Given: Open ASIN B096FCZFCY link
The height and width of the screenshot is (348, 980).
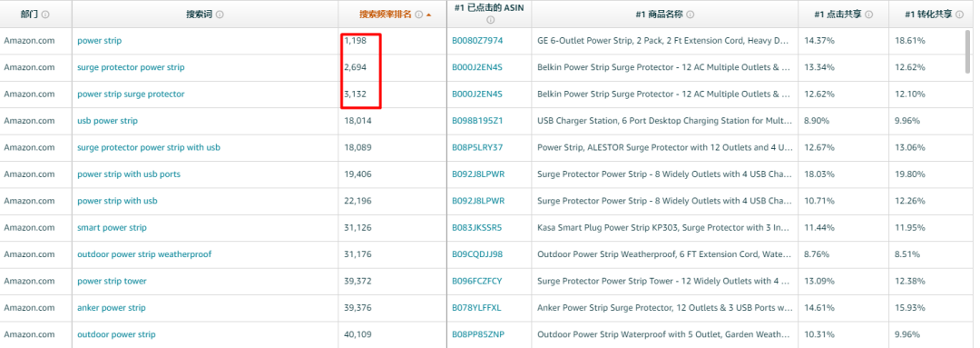Looking at the screenshot, I should pyautogui.click(x=477, y=281).
